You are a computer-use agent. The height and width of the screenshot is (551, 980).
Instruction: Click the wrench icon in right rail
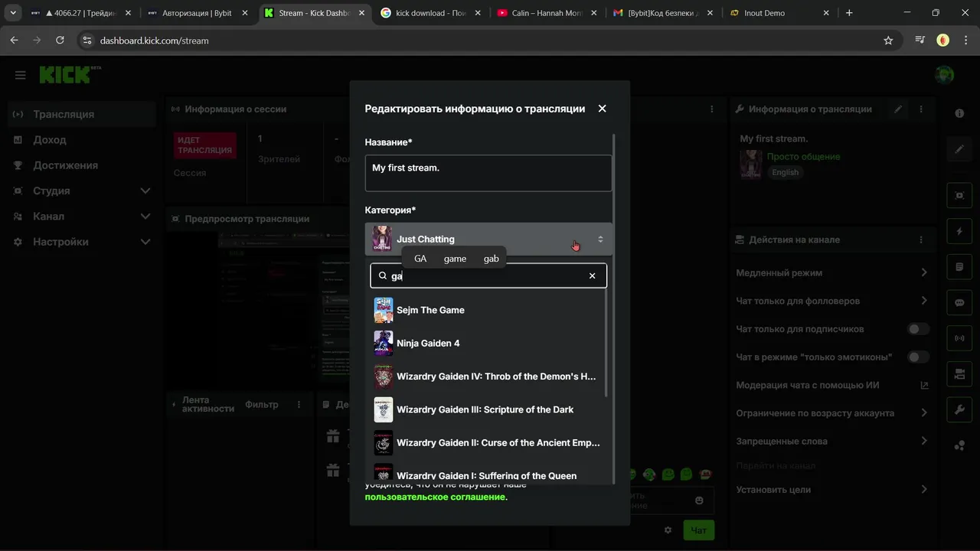[959, 409]
